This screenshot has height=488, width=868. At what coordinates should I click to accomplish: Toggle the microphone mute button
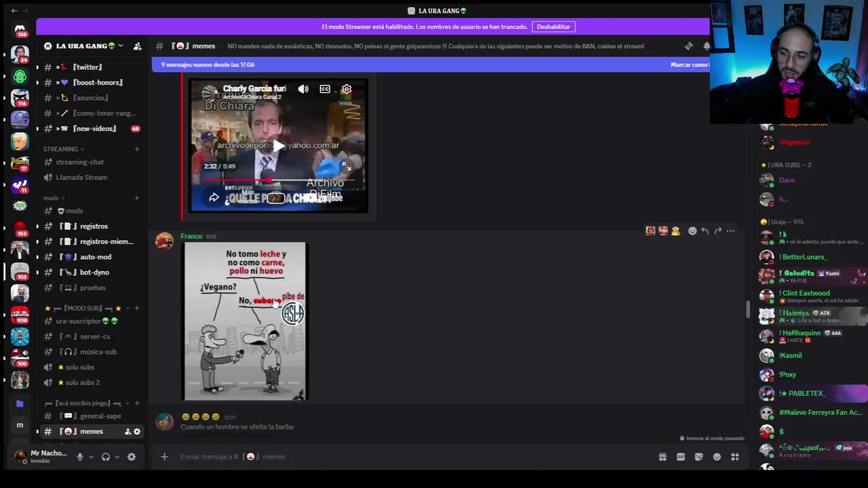(x=79, y=457)
